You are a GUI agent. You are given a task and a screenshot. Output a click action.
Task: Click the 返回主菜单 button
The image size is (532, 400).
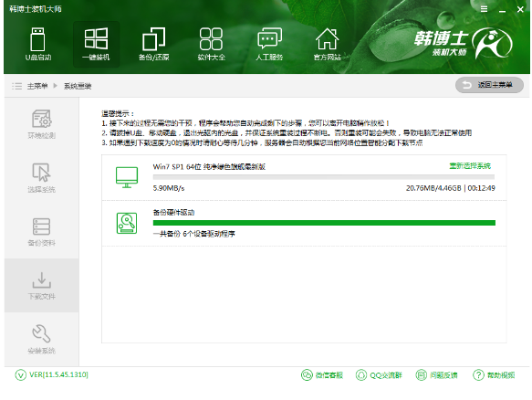(489, 85)
